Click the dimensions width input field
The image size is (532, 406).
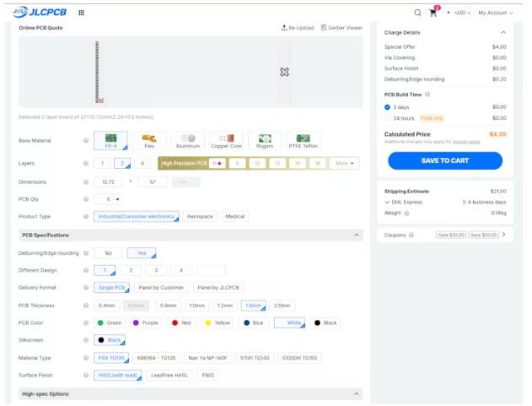pyautogui.click(x=108, y=181)
